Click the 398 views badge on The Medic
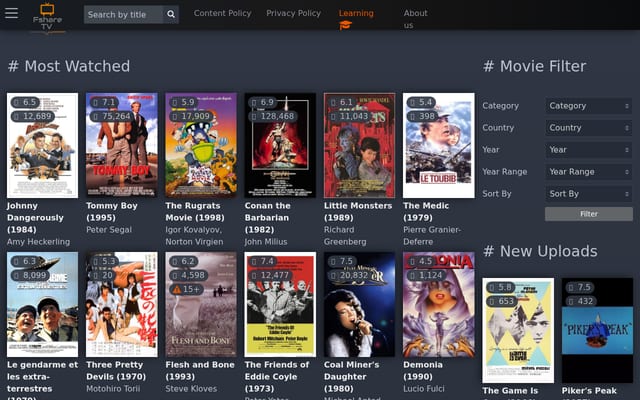The width and height of the screenshot is (640, 400). point(422,116)
